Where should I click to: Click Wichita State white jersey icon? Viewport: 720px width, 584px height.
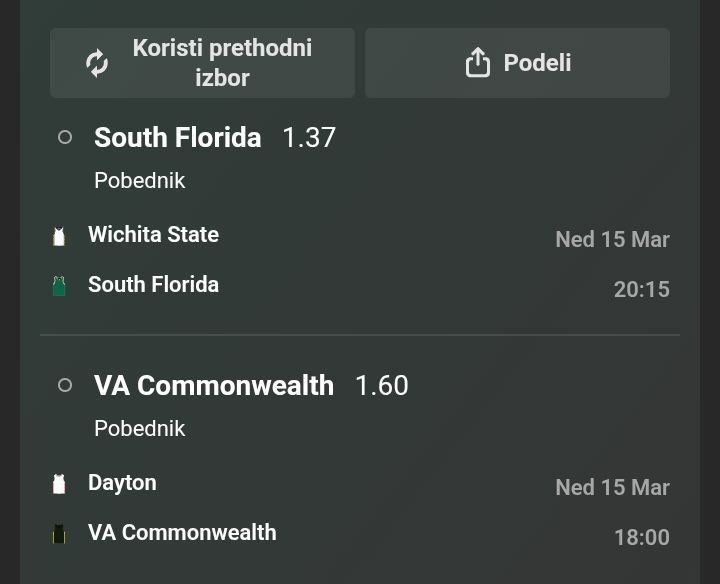coord(59,236)
